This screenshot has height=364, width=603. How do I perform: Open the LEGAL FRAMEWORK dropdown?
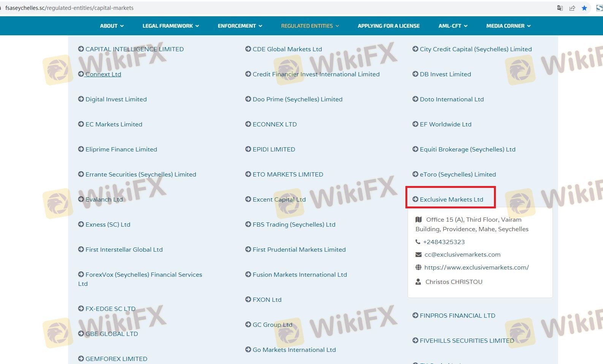coord(171,26)
